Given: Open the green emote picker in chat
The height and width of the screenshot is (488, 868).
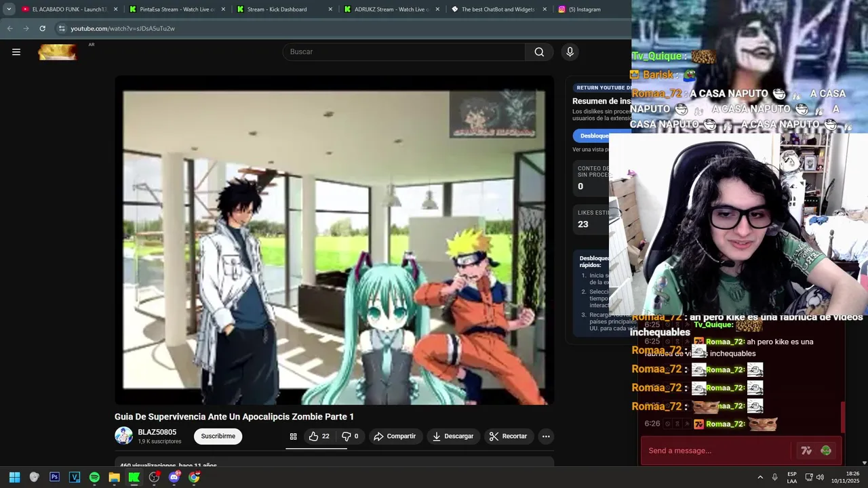Looking at the screenshot, I should [x=825, y=451].
